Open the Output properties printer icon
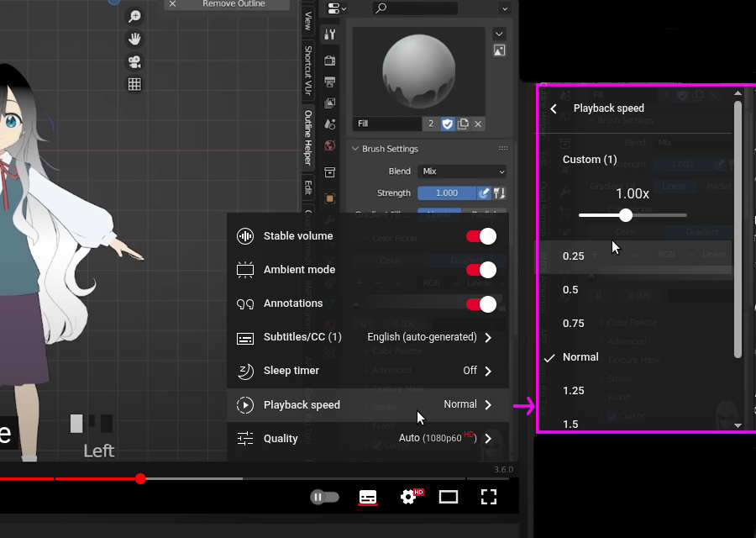 point(330,82)
